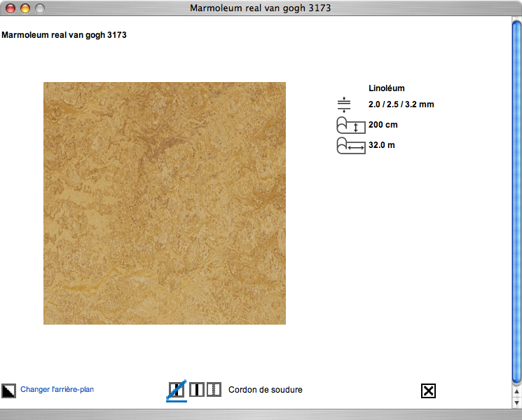Click the scrollbar down arrow
The width and height of the screenshot is (522, 420).
point(516,403)
